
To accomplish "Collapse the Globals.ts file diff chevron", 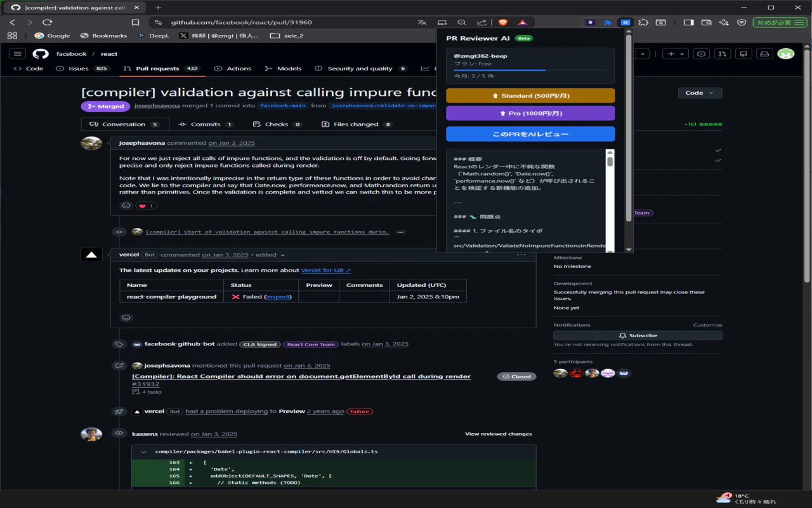I will coord(144,451).
